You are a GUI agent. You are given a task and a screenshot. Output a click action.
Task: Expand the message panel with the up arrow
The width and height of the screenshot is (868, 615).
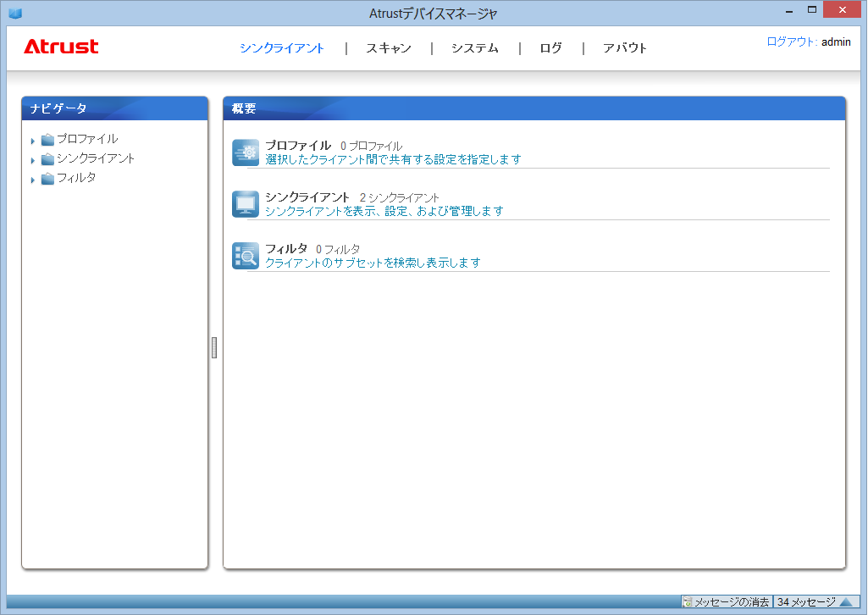pyautogui.click(x=845, y=601)
